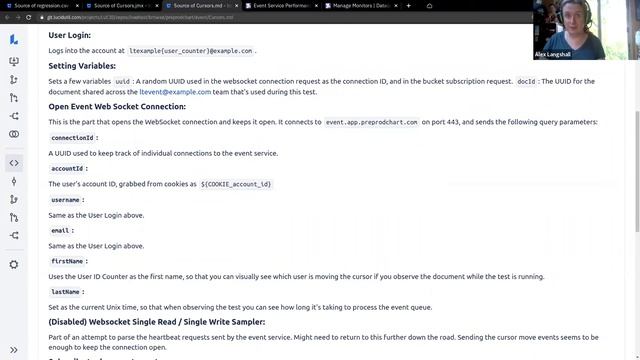Image resolution: width=640 pixels, height=360 pixels.
Task: Click the page vertical scrollbar thumb
Action: [x=637, y=171]
